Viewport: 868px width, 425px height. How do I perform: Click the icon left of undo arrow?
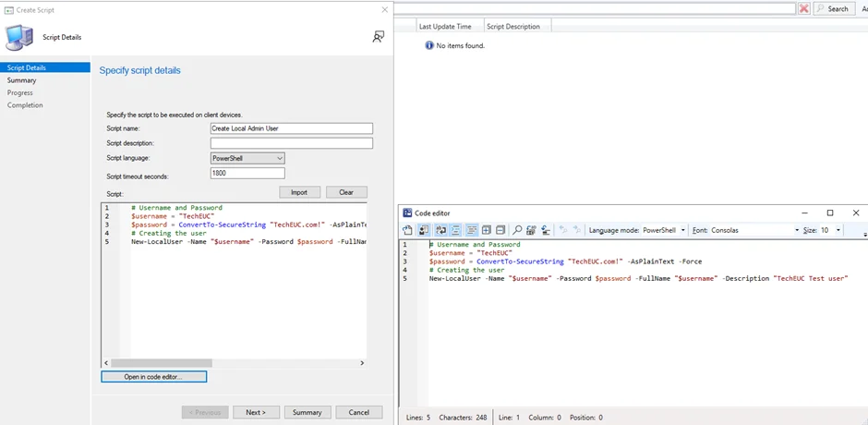547,230
